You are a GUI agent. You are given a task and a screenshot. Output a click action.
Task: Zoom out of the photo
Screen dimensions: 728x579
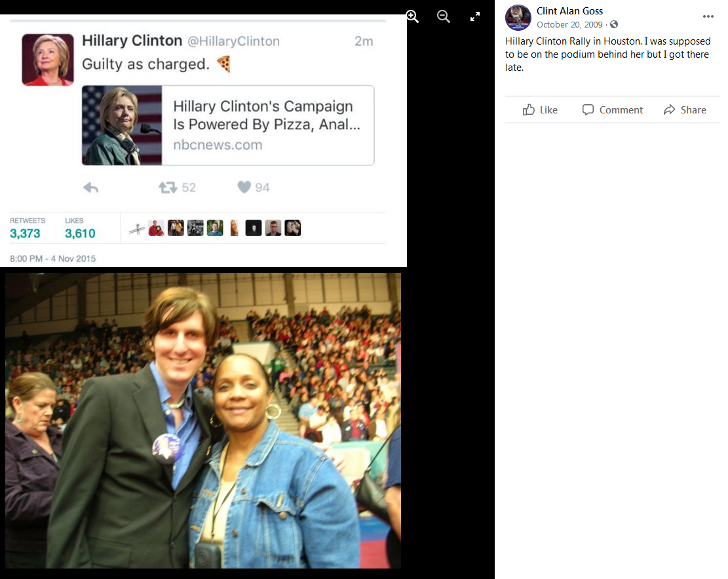point(444,17)
